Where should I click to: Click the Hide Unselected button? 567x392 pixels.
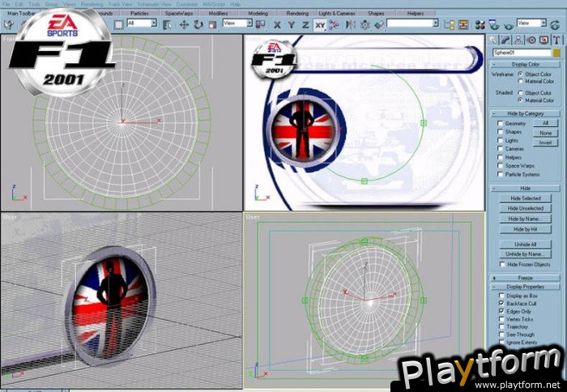pos(526,208)
